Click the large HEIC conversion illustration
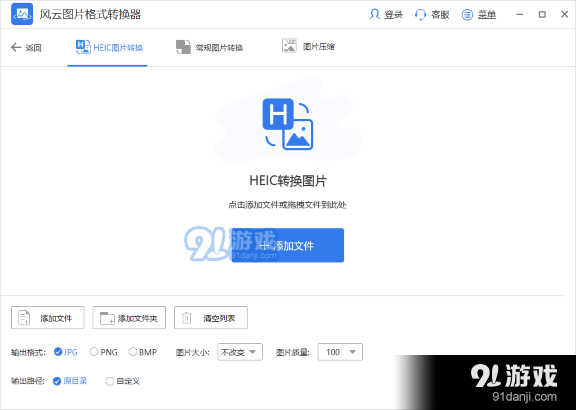Viewport: 576px width, 410px height. (288, 124)
